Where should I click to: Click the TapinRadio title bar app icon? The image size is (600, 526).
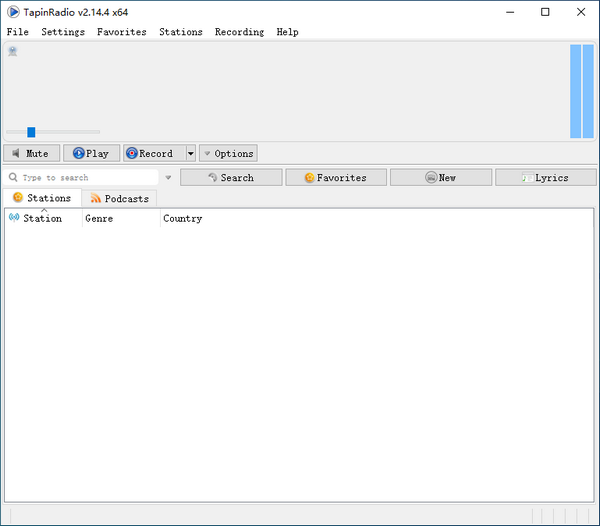coord(13,12)
